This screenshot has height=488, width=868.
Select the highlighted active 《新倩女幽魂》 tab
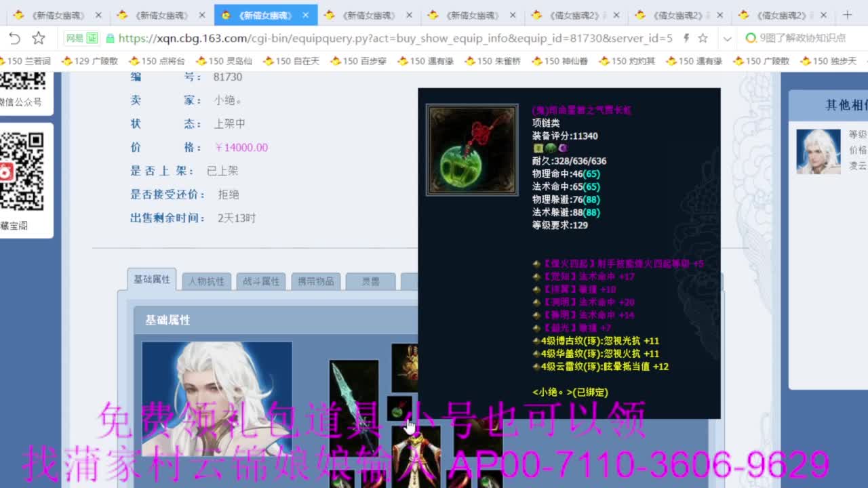click(x=265, y=15)
